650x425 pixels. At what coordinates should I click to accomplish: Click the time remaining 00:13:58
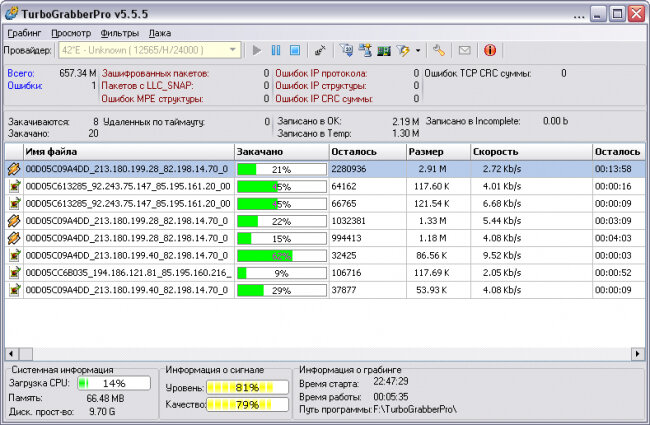(x=613, y=169)
